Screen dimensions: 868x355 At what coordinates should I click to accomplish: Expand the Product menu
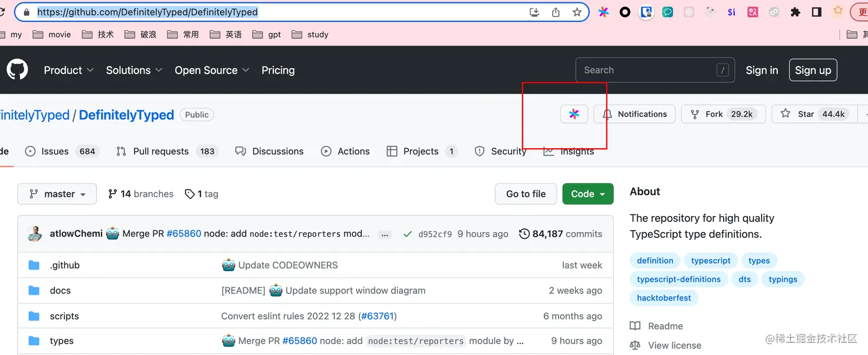click(68, 70)
